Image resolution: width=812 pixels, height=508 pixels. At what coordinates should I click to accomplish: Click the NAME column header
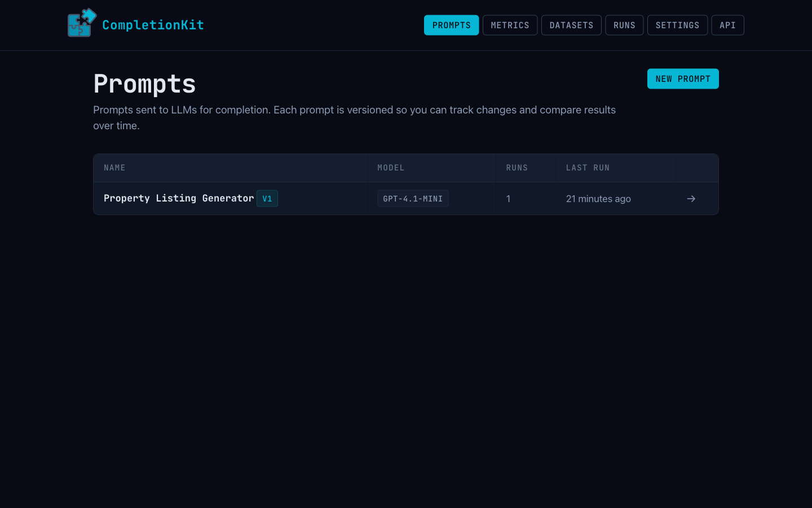(x=114, y=168)
